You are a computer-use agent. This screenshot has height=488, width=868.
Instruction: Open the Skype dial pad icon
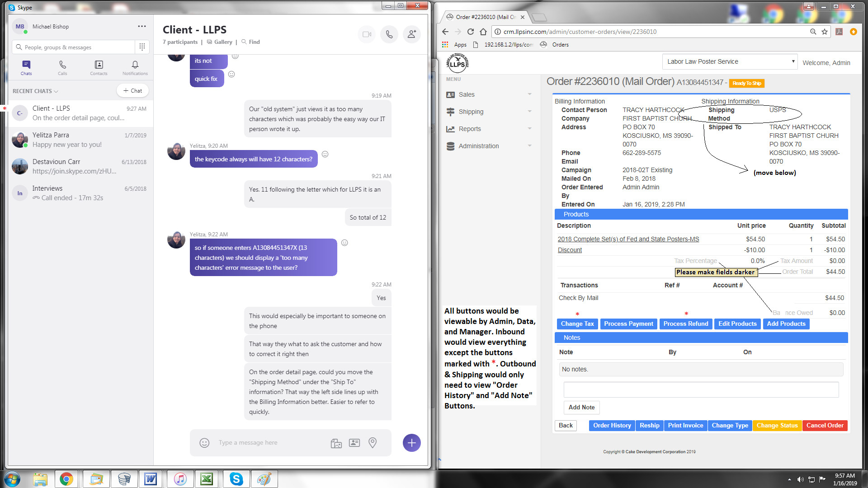142,47
